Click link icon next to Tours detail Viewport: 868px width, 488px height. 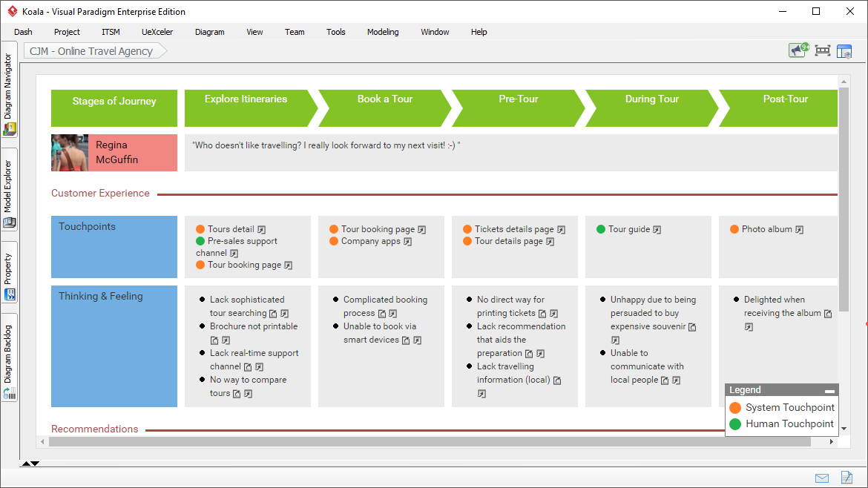[261, 230]
